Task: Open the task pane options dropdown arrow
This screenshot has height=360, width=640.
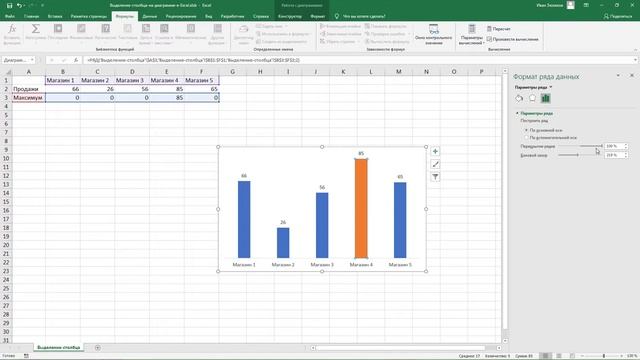Action: pos(618,76)
